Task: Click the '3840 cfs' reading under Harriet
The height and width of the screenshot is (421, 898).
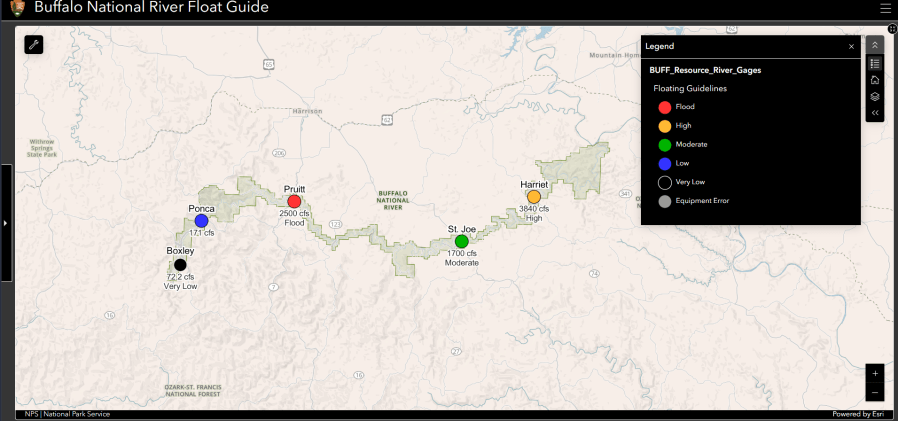Action: (x=534, y=209)
